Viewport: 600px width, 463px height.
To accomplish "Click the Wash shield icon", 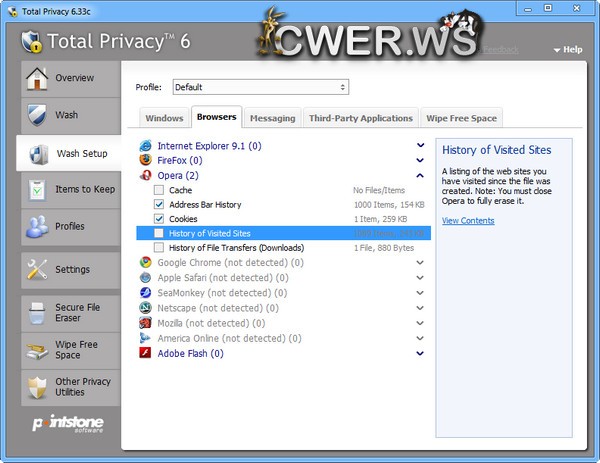I will (x=36, y=115).
